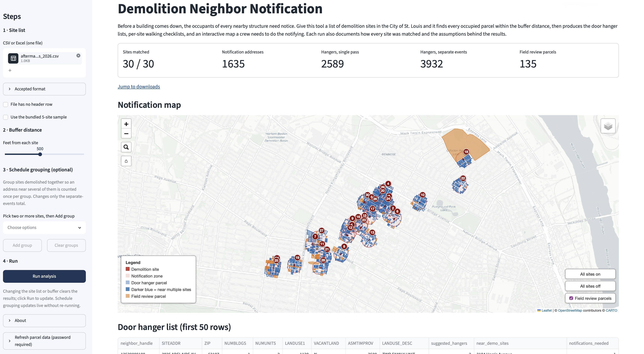Click the Add group button

point(22,245)
